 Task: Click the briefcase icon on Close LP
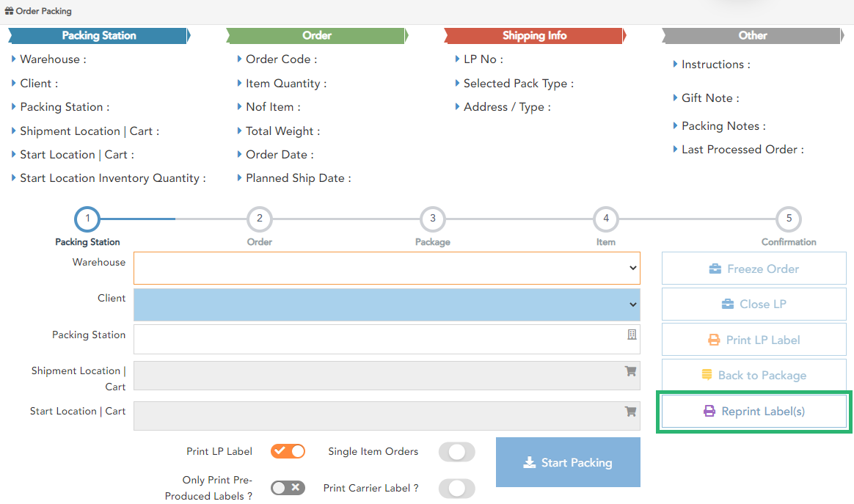(x=728, y=304)
